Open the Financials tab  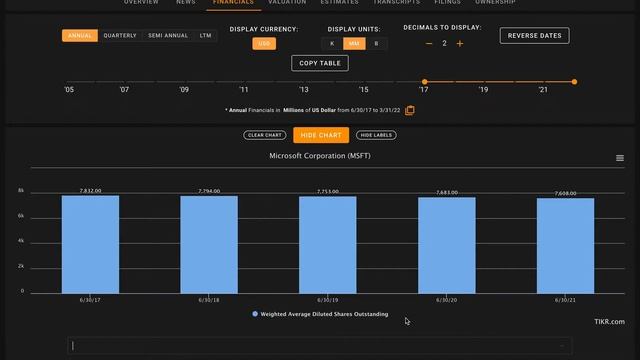[x=233, y=2]
